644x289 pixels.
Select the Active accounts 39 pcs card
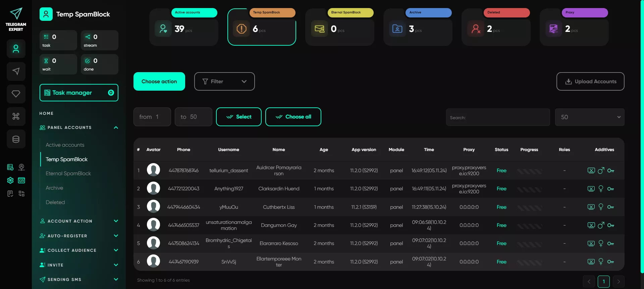pyautogui.click(x=184, y=27)
